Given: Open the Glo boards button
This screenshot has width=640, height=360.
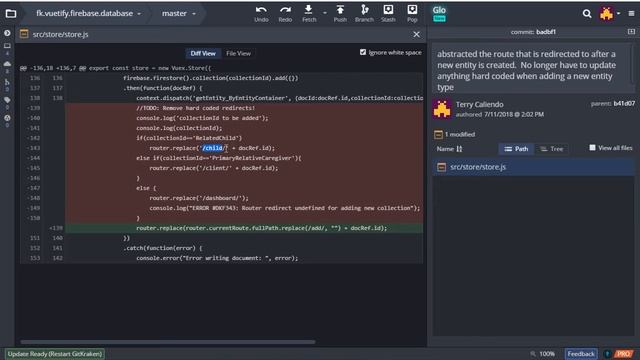Looking at the screenshot, I should (x=439, y=13).
